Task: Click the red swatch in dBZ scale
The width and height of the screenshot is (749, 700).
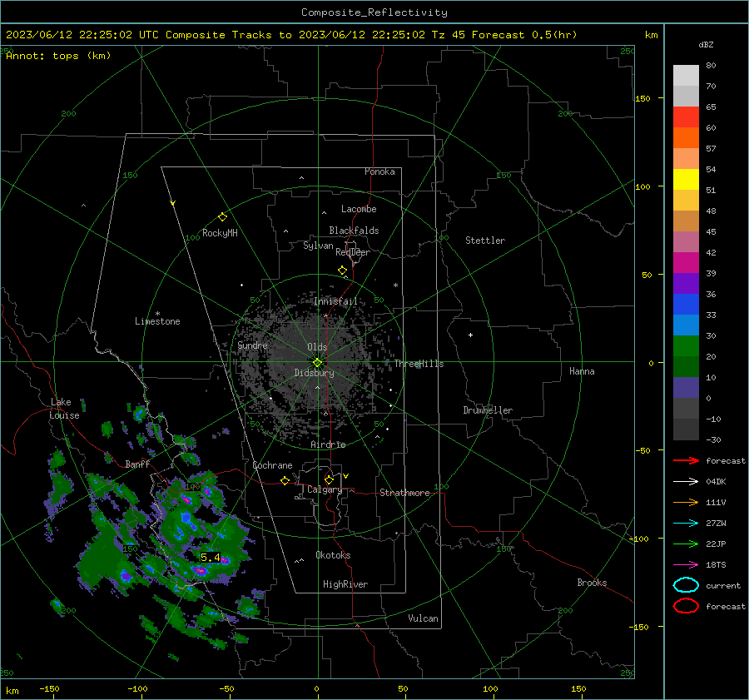Action: (x=686, y=117)
